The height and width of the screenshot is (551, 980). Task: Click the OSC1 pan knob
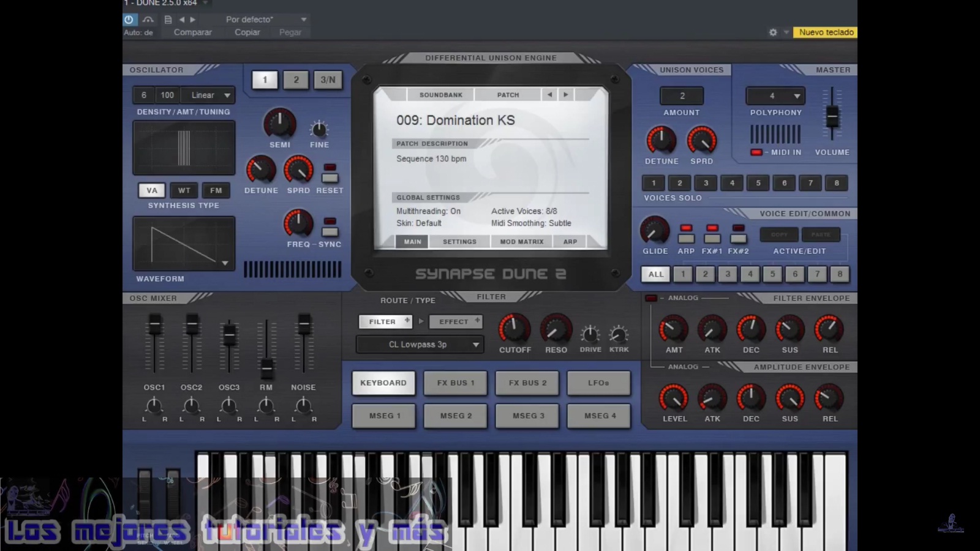(154, 405)
